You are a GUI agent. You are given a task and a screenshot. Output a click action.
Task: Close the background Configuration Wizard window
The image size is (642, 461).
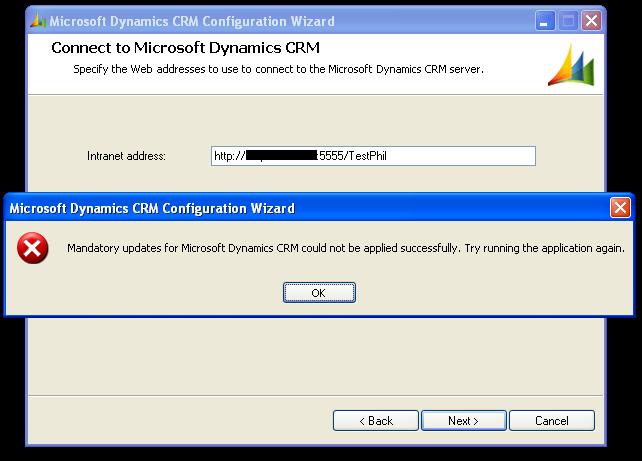coord(591,20)
